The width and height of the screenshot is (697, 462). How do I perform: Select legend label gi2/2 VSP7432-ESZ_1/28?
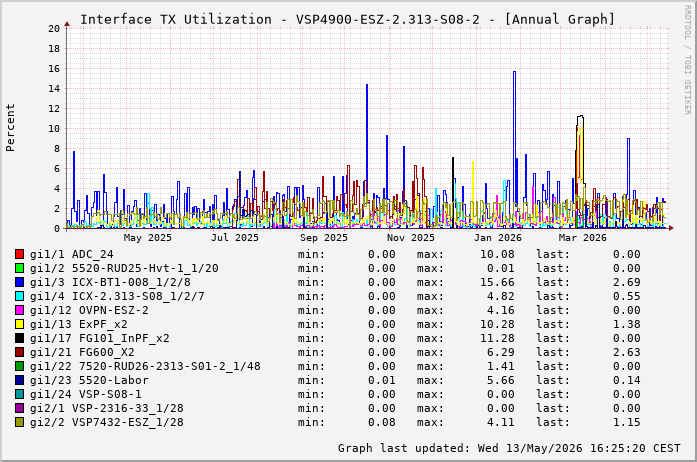click(107, 422)
